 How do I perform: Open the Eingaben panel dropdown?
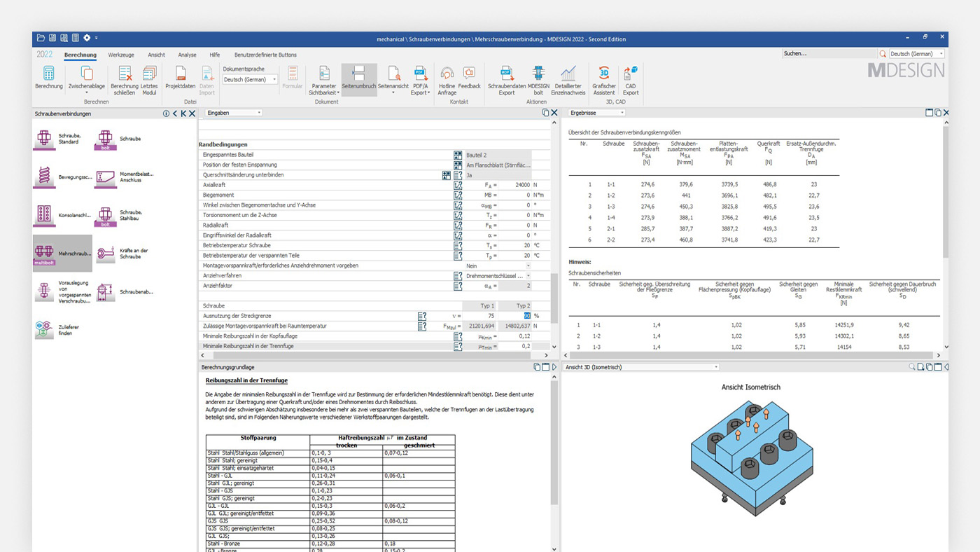pyautogui.click(x=234, y=113)
